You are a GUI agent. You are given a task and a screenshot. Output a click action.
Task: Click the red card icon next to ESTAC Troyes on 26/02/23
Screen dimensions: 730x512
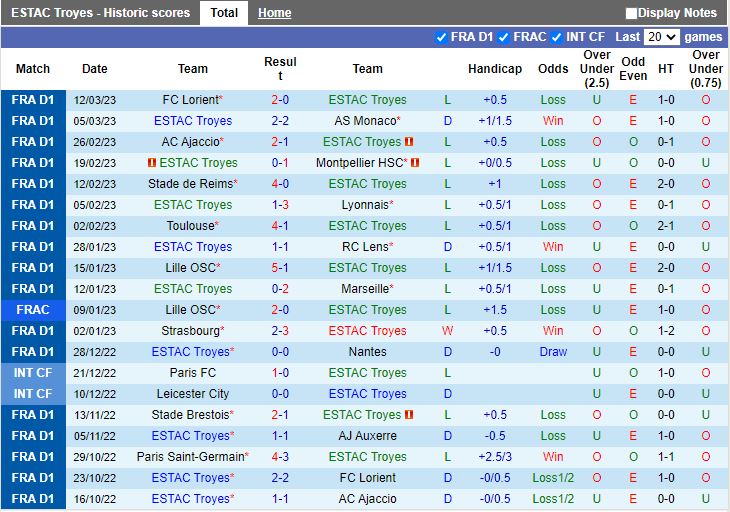click(409, 141)
